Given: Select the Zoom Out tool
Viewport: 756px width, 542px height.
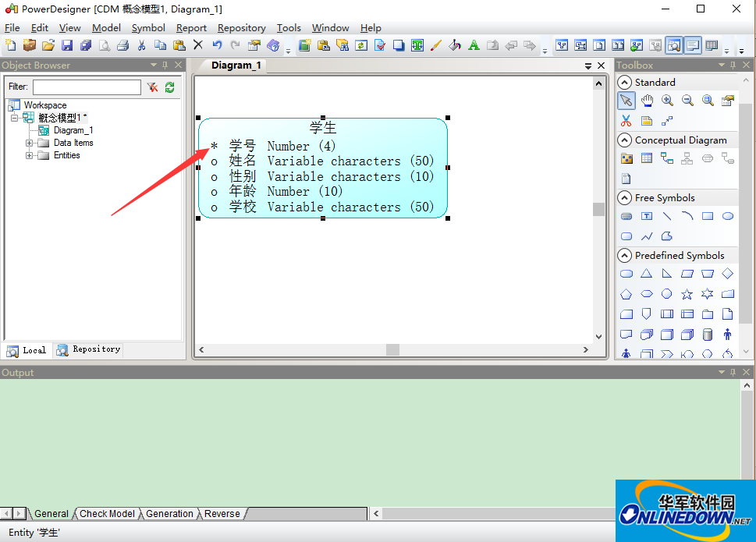Looking at the screenshot, I should 687,100.
